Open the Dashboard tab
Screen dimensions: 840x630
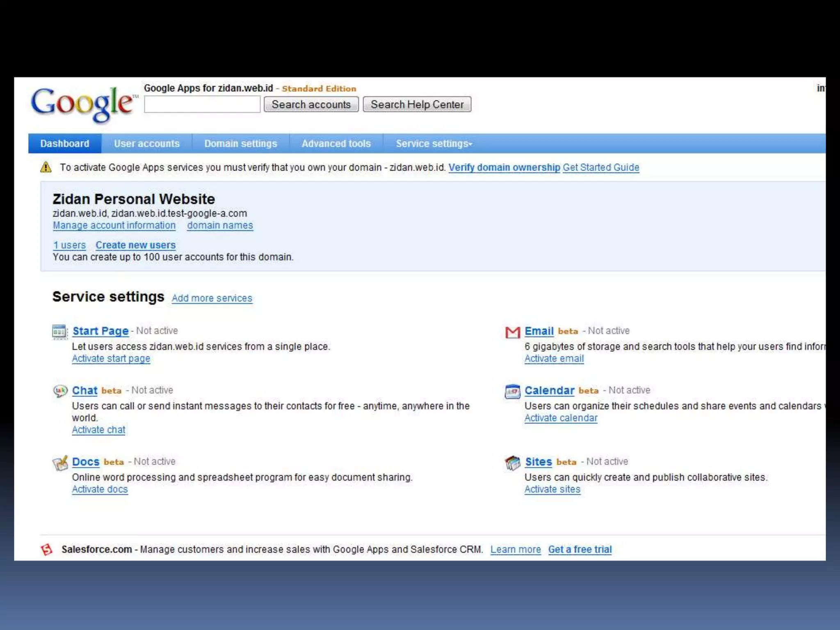pos(65,144)
